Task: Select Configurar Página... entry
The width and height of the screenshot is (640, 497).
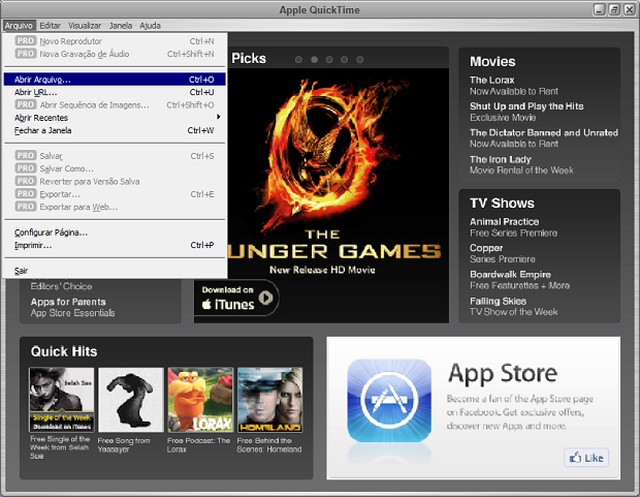Action: 115,233
